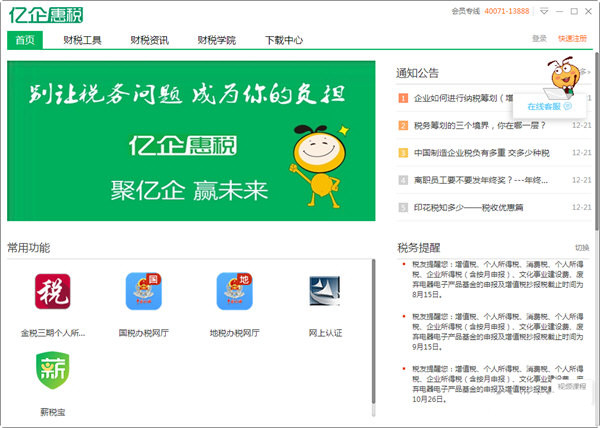Open 下载中心 tab
The height and width of the screenshot is (428, 600).
[x=284, y=40]
